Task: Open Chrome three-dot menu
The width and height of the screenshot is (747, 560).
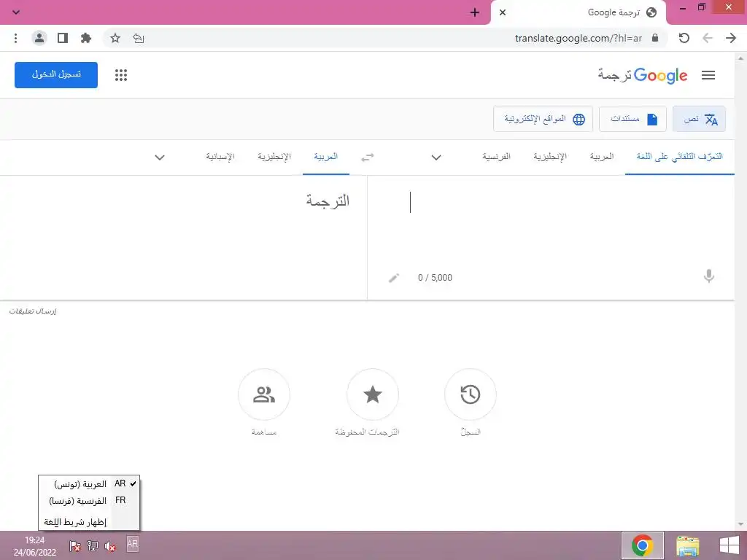Action: (16, 38)
